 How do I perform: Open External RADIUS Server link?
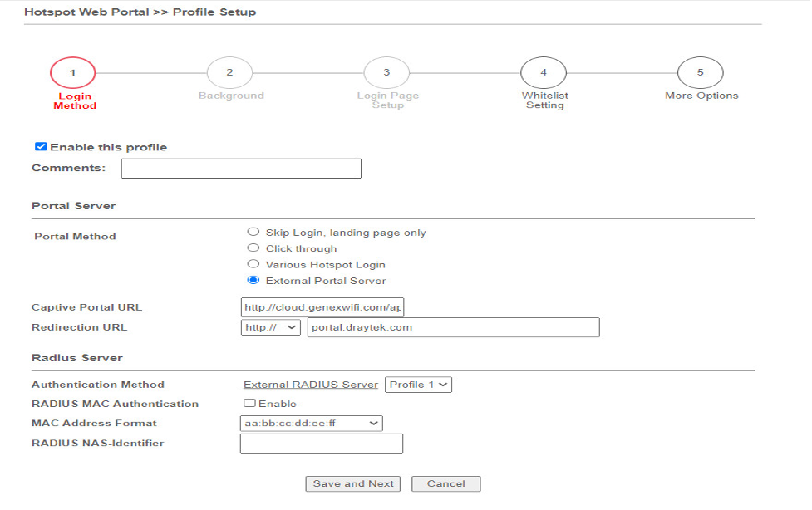[x=311, y=385]
